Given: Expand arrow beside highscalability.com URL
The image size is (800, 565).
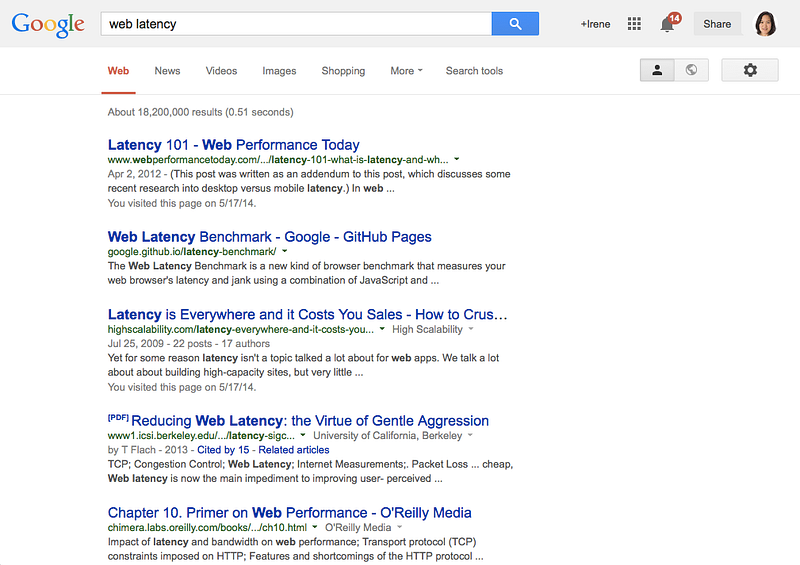Looking at the screenshot, I should (x=382, y=329).
